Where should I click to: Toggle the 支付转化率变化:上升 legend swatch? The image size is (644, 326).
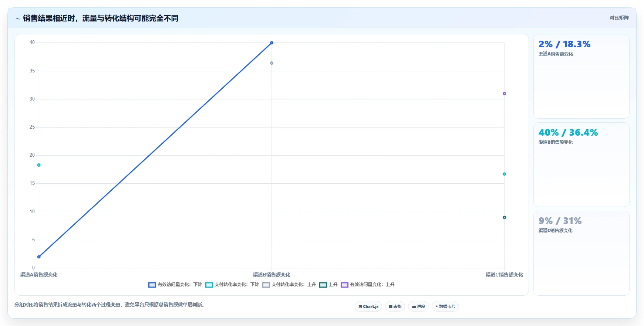[x=266, y=285]
